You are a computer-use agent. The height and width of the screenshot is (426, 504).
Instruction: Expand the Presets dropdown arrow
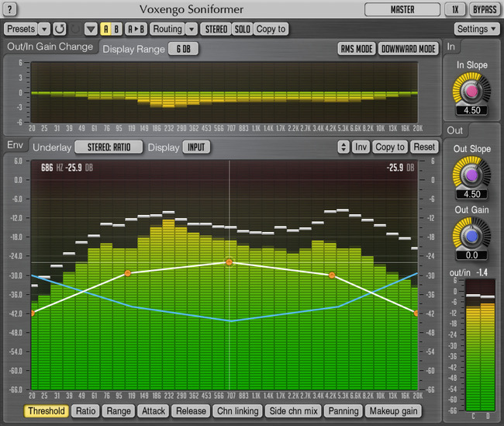(44, 29)
